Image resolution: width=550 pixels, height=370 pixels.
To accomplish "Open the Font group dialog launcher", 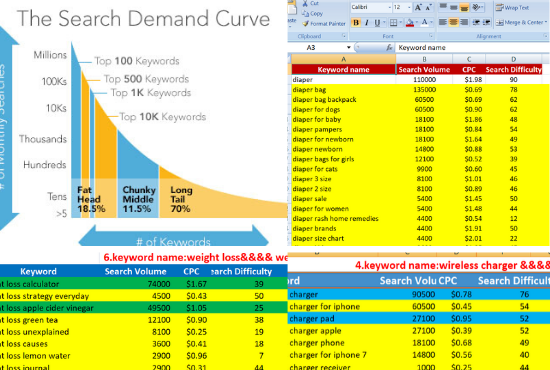I will [431, 36].
